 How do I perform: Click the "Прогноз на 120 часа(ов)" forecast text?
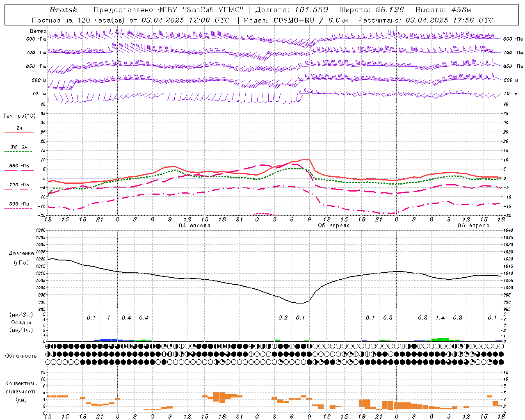point(78,20)
